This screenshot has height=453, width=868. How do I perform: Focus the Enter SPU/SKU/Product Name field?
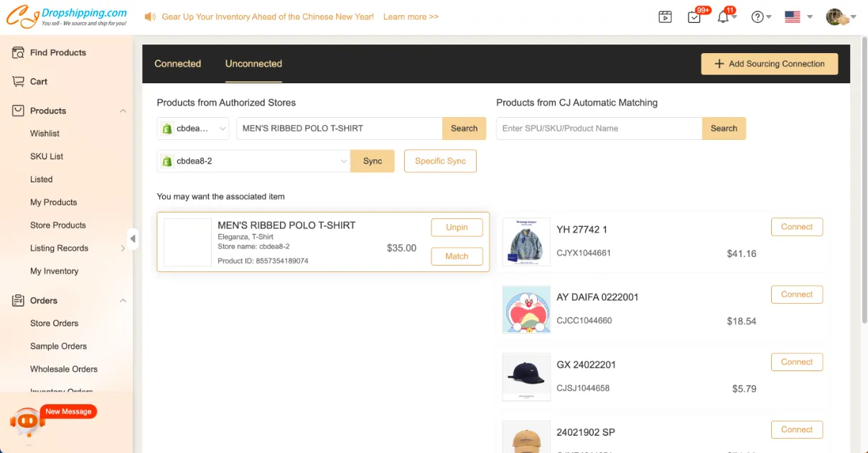pos(599,129)
